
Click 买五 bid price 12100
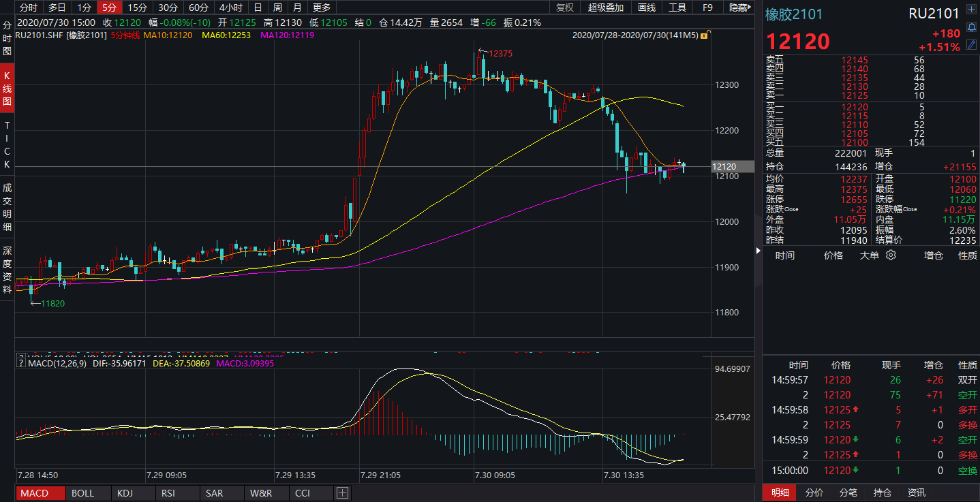tap(854, 142)
